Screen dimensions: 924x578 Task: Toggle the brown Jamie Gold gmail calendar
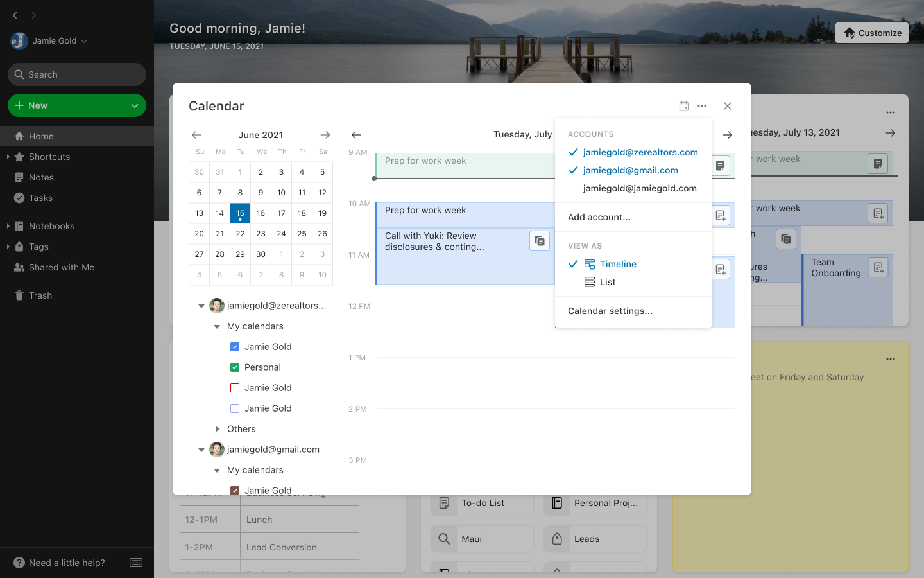pyautogui.click(x=235, y=490)
